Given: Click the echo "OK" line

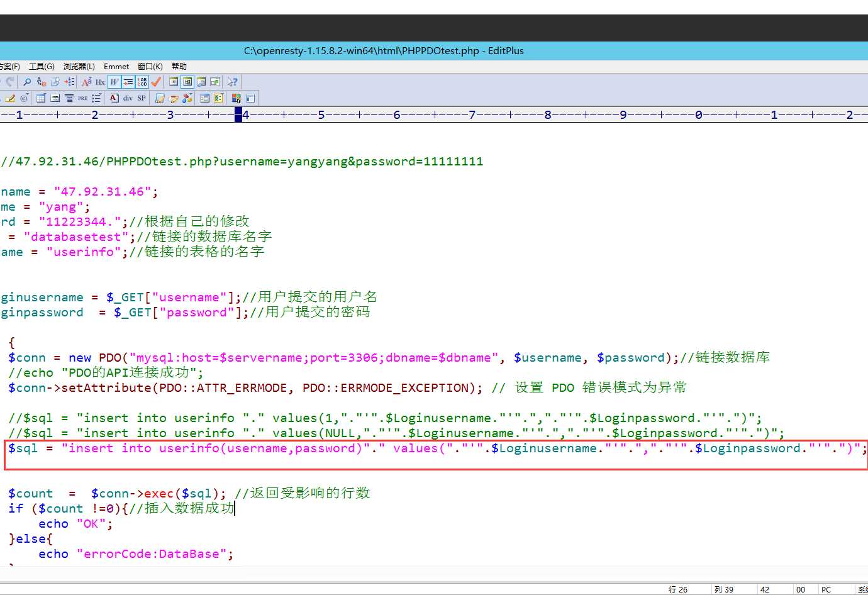Looking at the screenshot, I should 75,524.
